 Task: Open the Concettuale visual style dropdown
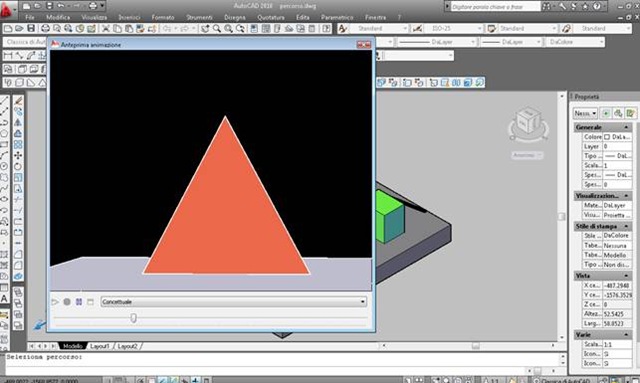233,302
